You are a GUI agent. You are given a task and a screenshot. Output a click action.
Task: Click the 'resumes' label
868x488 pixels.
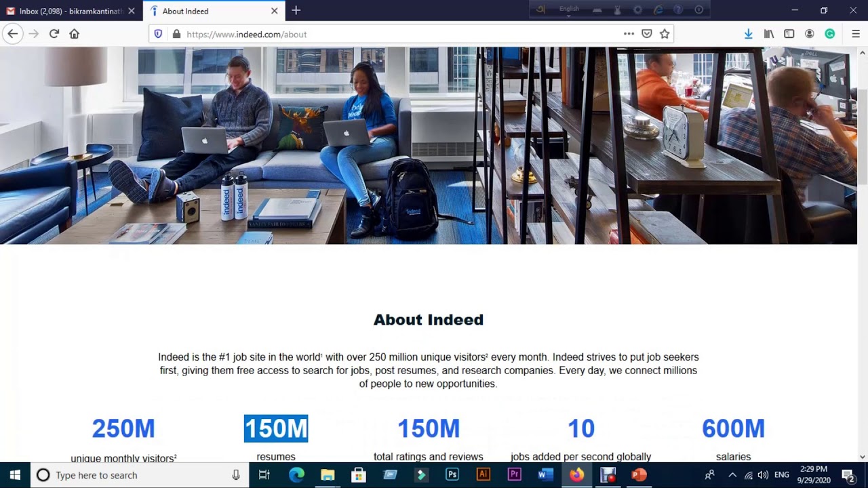click(276, 457)
